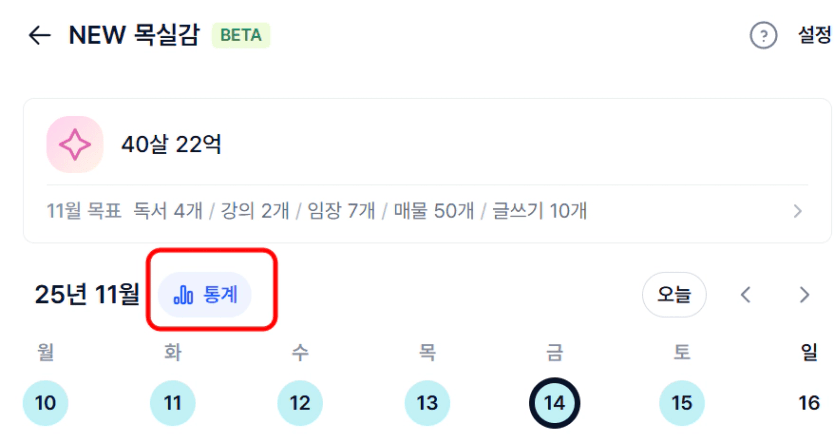Click the 25년 11월 month label
Screen dimensions: 834x443
pos(87,295)
